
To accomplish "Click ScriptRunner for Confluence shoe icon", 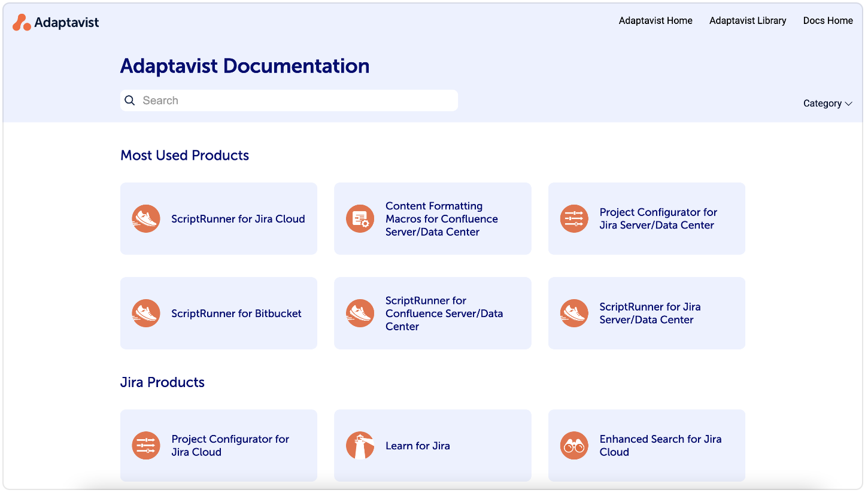I will (360, 314).
